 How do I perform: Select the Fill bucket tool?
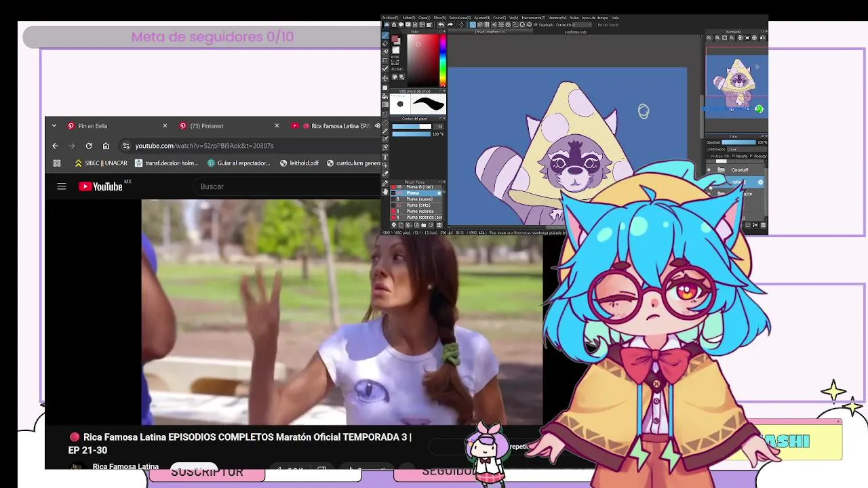[x=384, y=96]
